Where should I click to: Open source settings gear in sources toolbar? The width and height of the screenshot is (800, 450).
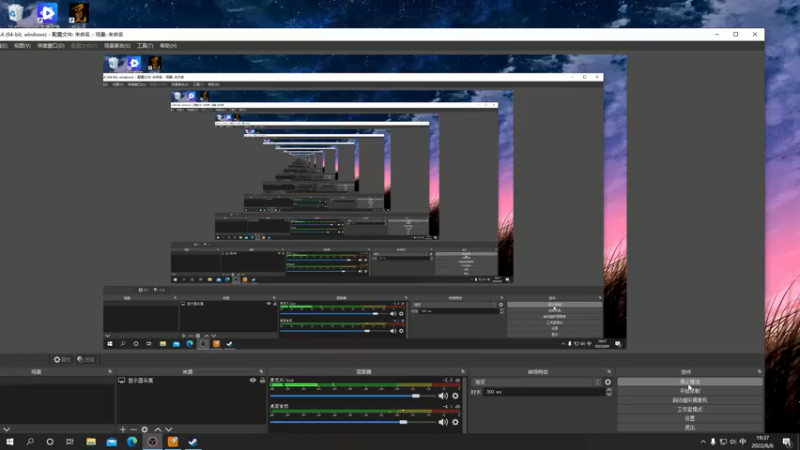[x=145, y=430]
